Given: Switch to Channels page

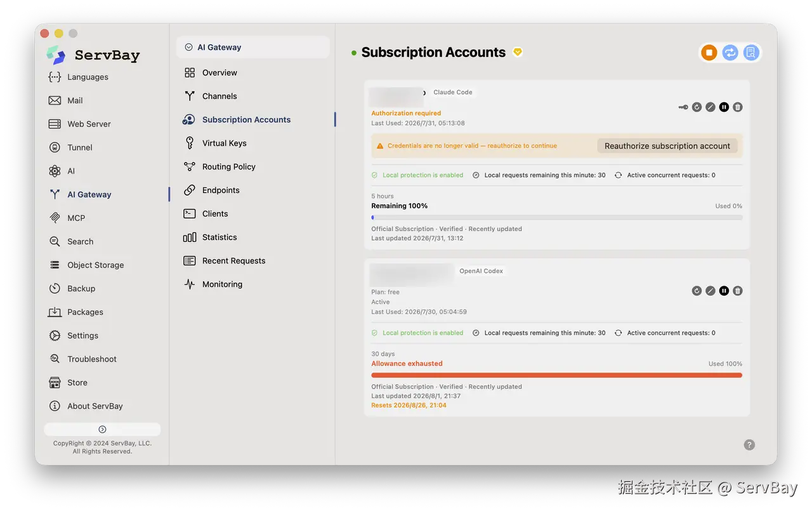Looking at the screenshot, I should click(x=219, y=96).
